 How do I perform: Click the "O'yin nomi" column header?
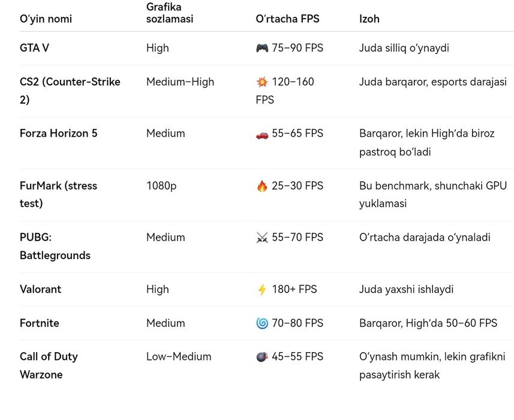coord(46,19)
